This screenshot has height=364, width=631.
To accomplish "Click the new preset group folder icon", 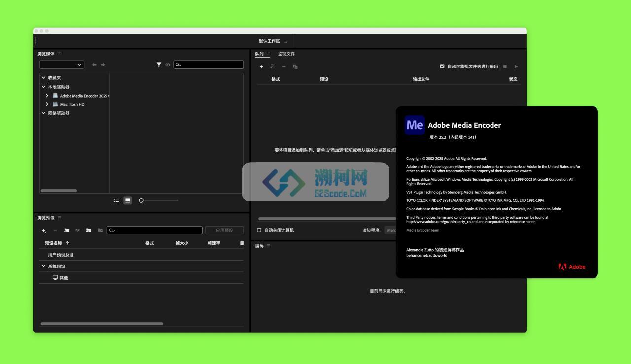I will pyautogui.click(x=67, y=230).
